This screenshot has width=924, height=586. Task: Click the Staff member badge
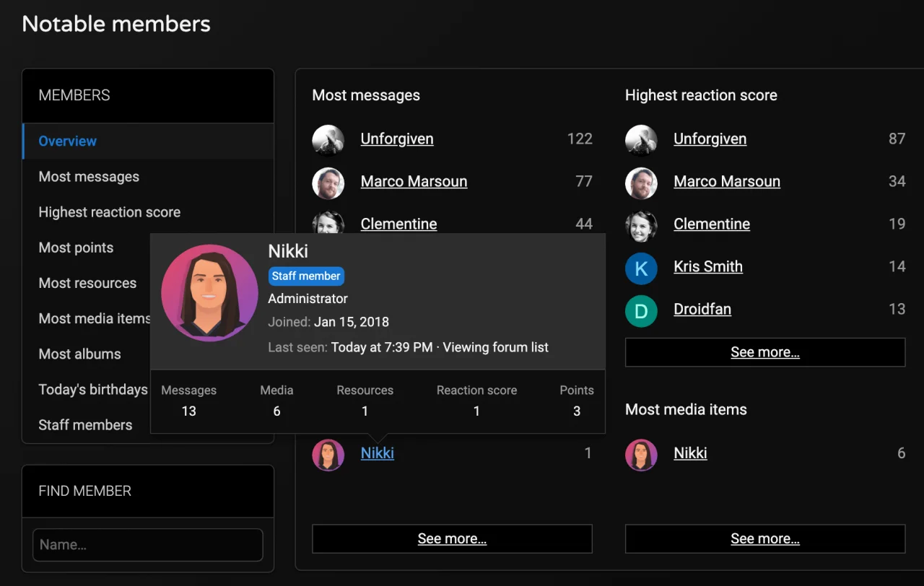click(x=306, y=276)
